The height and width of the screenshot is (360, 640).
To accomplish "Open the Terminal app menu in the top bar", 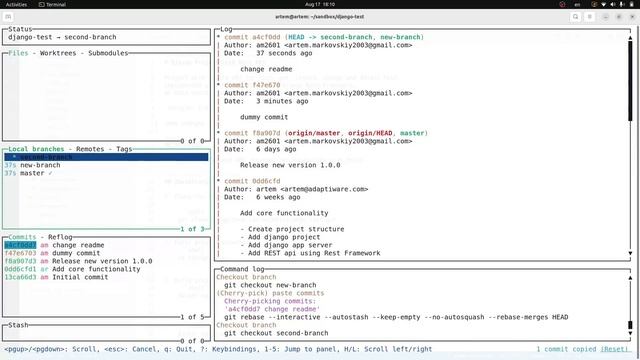I will (52, 4).
